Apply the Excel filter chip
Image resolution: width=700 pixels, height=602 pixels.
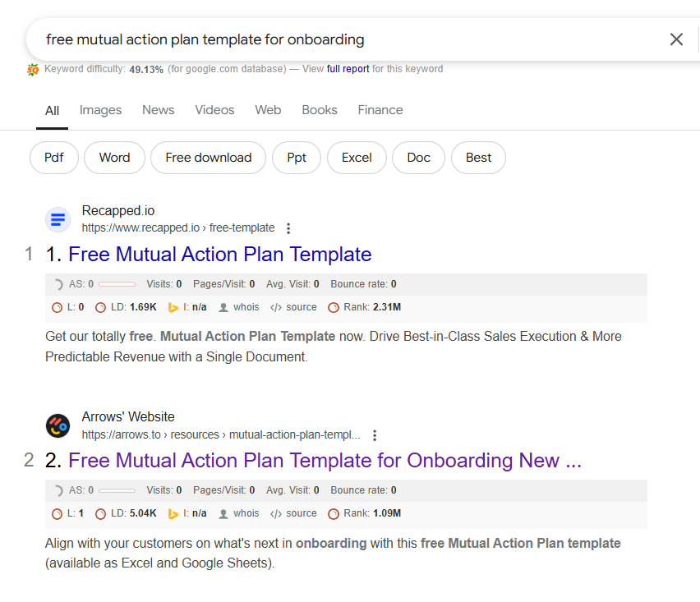pos(357,158)
